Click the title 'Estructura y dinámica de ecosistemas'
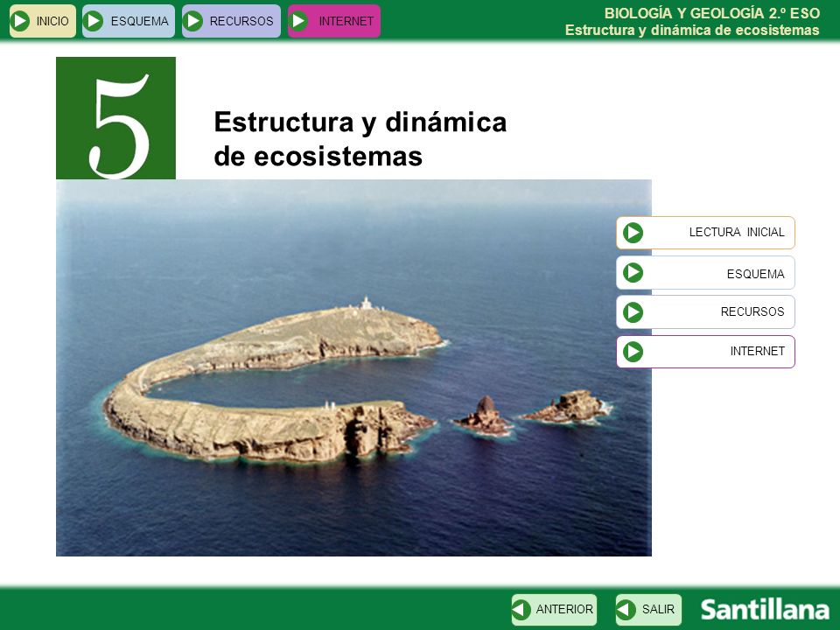Viewport: 840px width, 630px height. (360, 139)
